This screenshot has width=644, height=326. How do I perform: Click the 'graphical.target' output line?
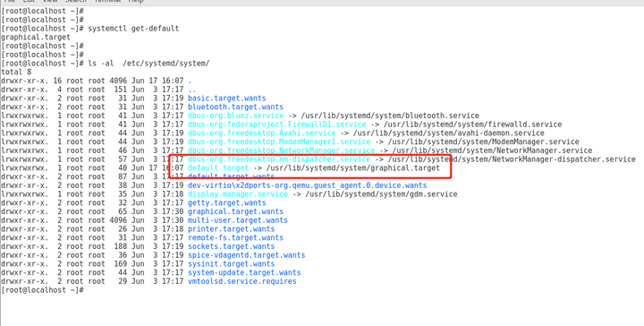pyautogui.click(x=36, y=37)
